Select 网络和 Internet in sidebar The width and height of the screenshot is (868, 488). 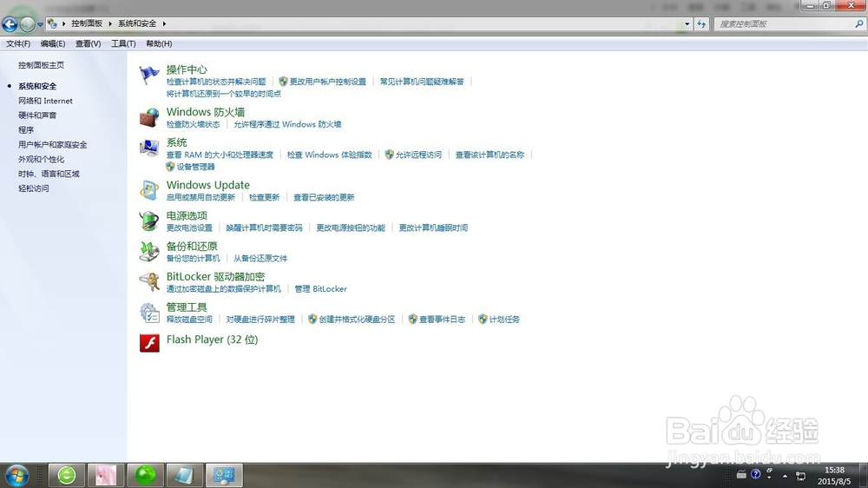coord(45,101)
